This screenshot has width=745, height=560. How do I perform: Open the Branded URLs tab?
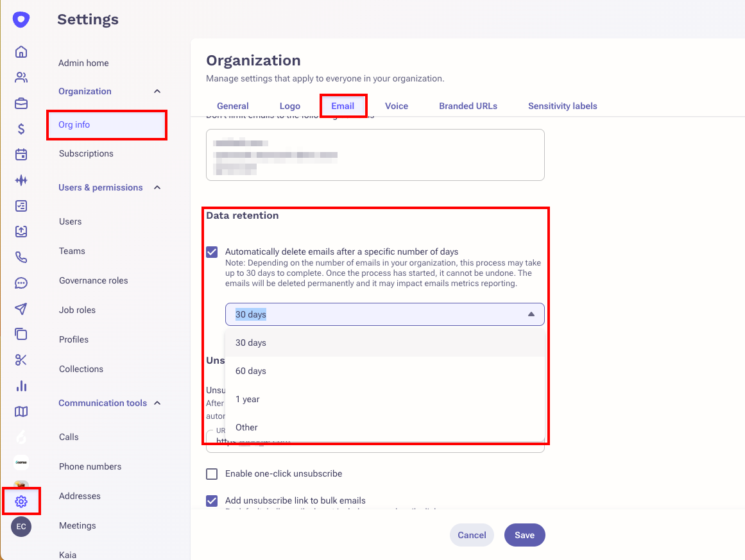pyautogui.click(x=468, y=106)
